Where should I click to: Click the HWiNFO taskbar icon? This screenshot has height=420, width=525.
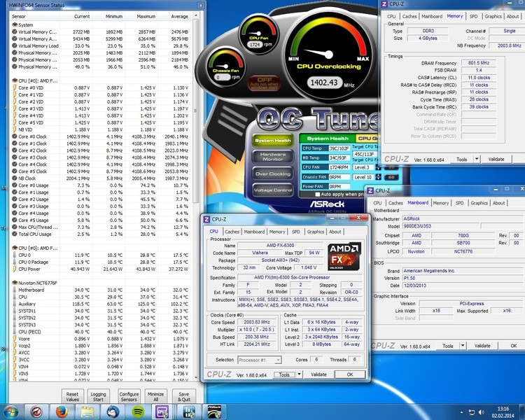click(188, 412)
